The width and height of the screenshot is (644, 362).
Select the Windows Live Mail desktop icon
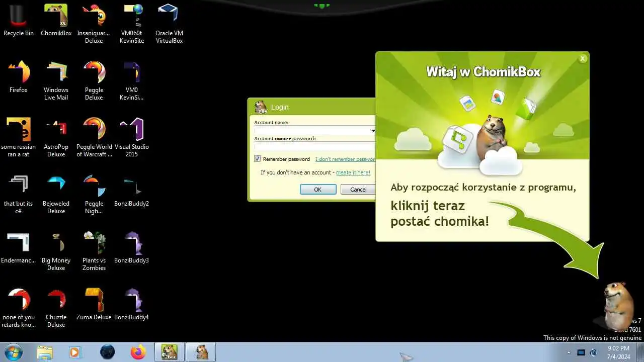coord(56,81)
